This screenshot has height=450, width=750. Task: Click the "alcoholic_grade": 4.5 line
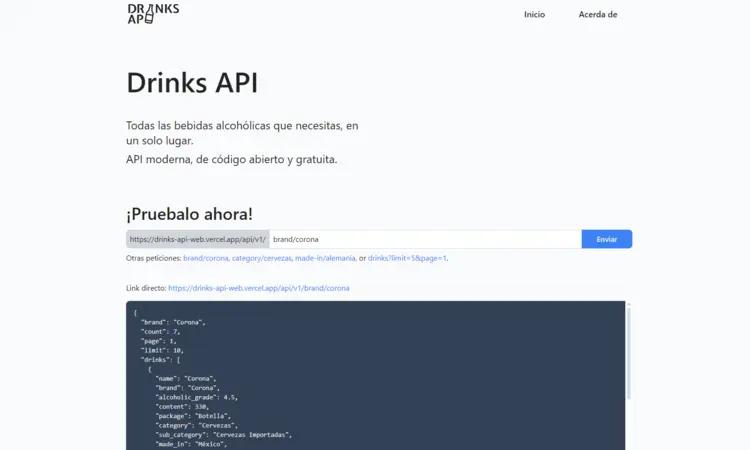(x=197, y=397)
